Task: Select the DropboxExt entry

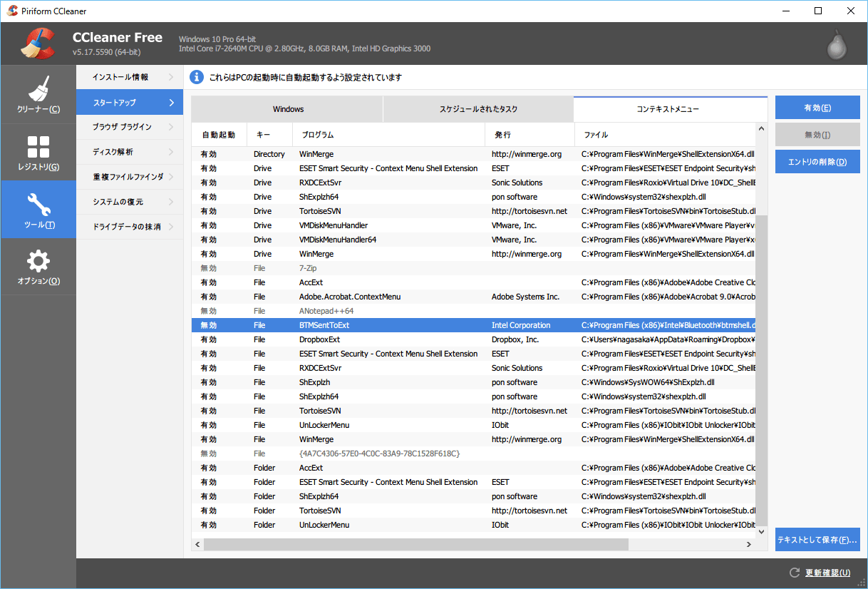Action: 473,339
